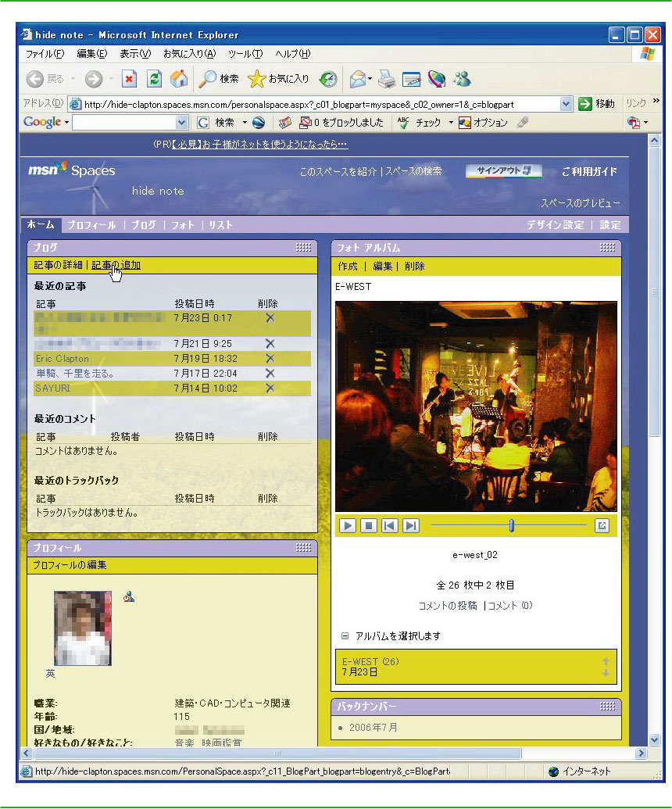Screen dimensions: 672x809
Task: Open slideshow in new window icon
Action: [x=602, y=526]
